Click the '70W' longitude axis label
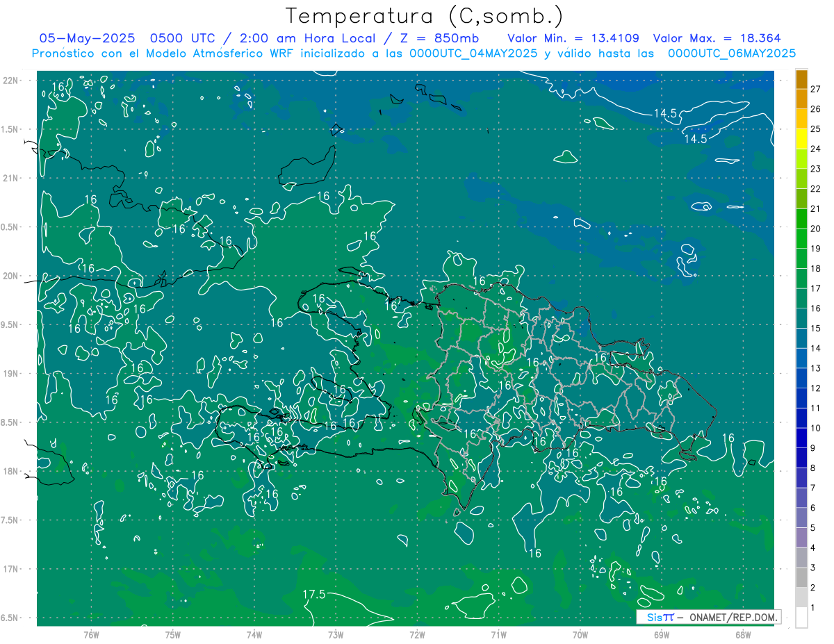This screenshot has width=834, height=644. click(x=580, y=635)
